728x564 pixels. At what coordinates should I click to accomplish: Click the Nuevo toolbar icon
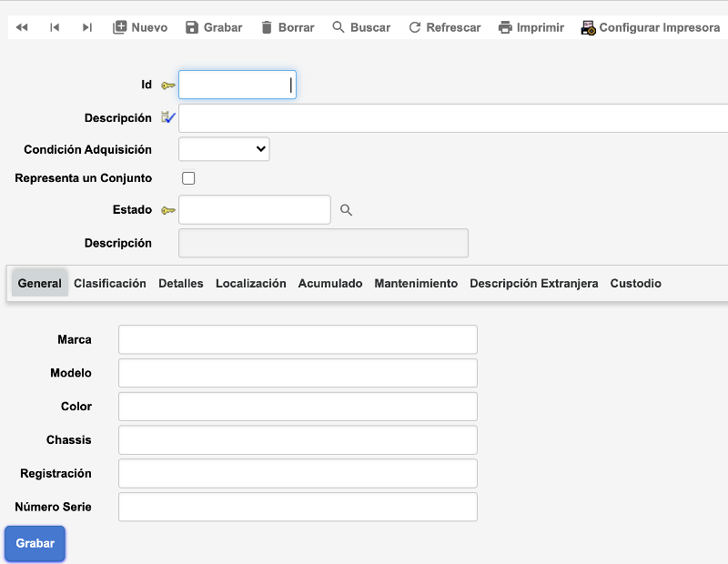(x=119, y=26)
